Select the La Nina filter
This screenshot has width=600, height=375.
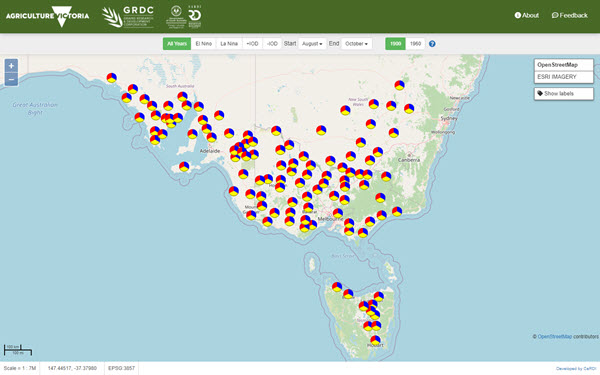[x=229, y=44]
